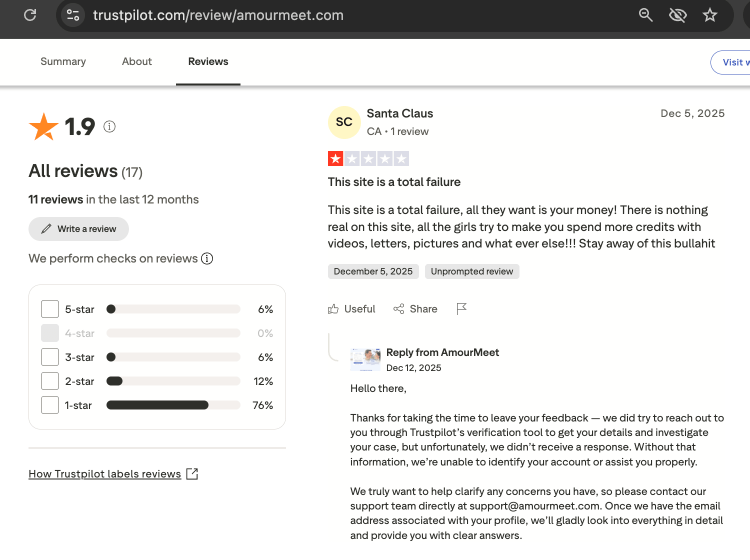Click the disabled 4-star filter checkbox
The height and width of the screenshot is (560, 750).
(x=50, y=333)
